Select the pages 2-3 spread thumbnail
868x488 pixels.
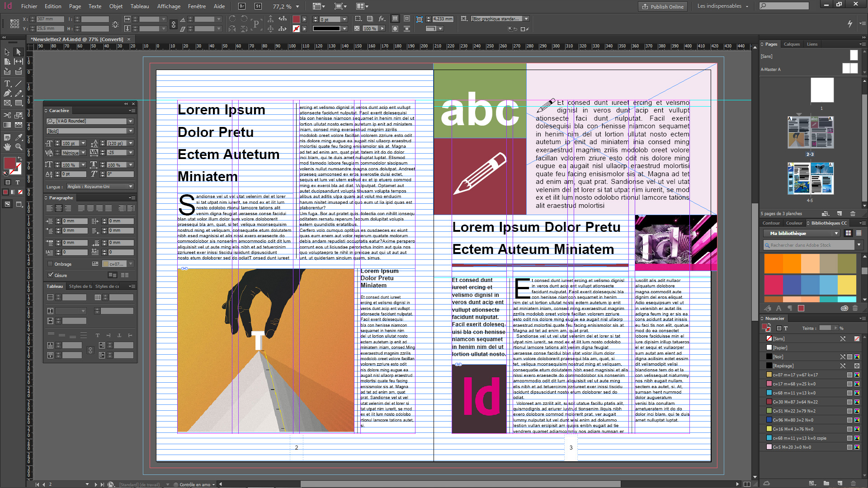pos(810,133)
